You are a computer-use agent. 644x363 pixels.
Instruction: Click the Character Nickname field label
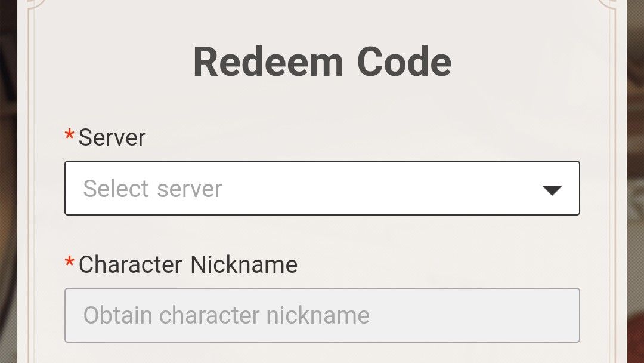188,264
